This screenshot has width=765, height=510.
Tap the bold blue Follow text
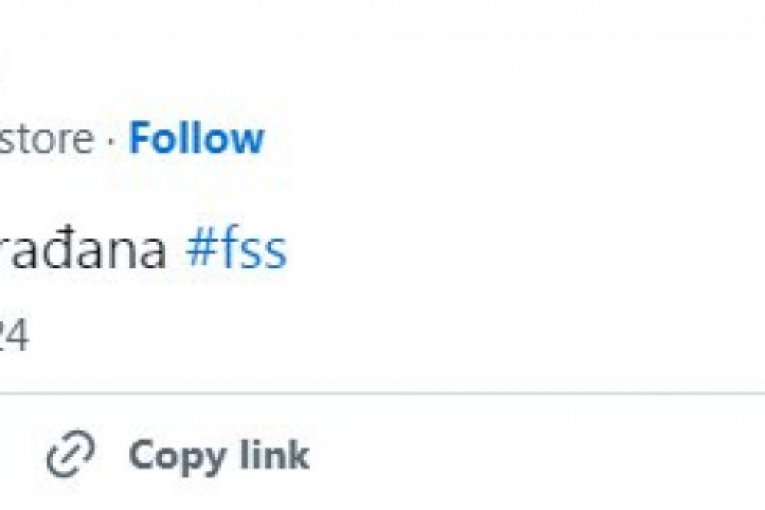[x=196, y=139]
